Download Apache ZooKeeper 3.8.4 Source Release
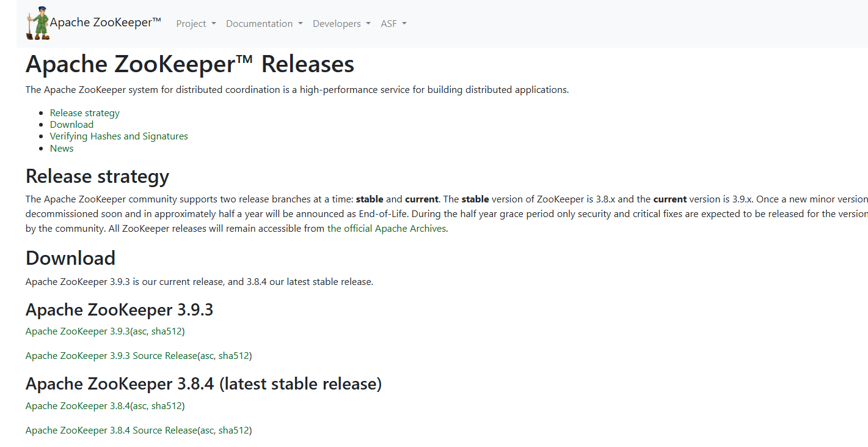The image size is (868, 447). click(x=111, y=430)
